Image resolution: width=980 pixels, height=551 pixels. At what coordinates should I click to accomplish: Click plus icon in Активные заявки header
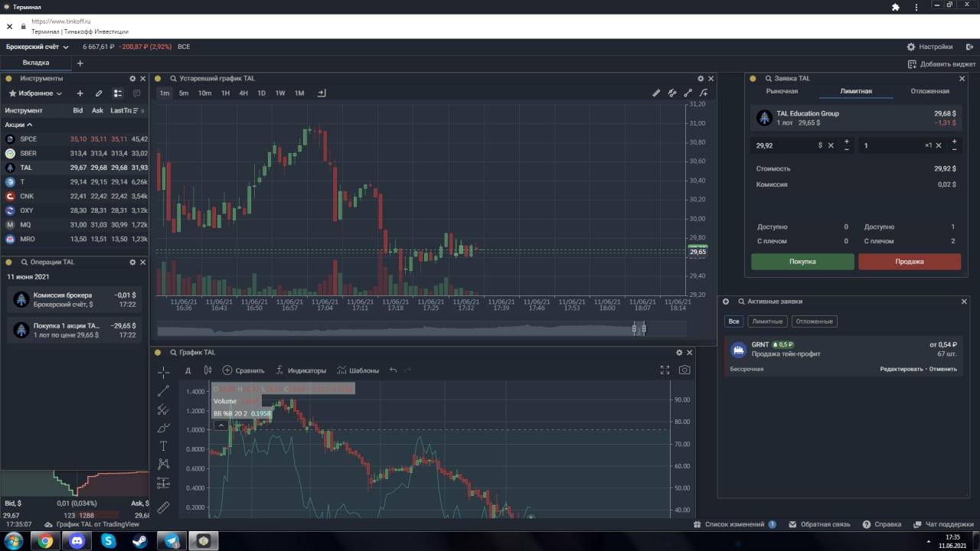click(x=726, y=302)
